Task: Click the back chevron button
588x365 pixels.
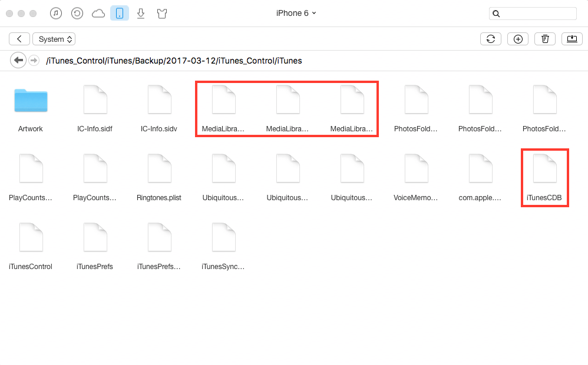Action: [19, 39]
